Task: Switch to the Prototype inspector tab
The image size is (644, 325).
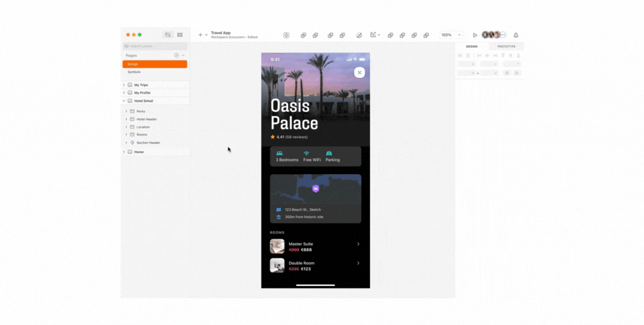Action: coord(506,47)
